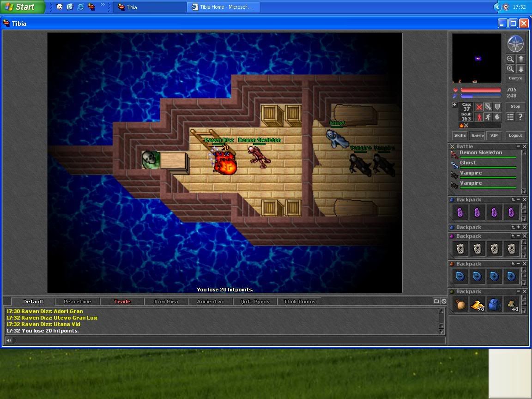Image resolution: width=532 pixels, height=399 pixels.
Task: Click the Logout button
Action: click(x=515, y=135)
